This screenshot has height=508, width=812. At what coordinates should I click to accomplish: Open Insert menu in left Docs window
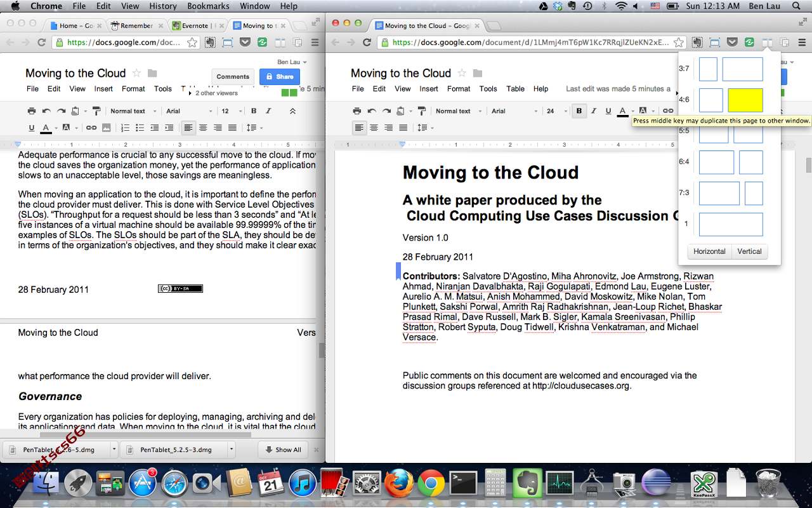(103, 89)
